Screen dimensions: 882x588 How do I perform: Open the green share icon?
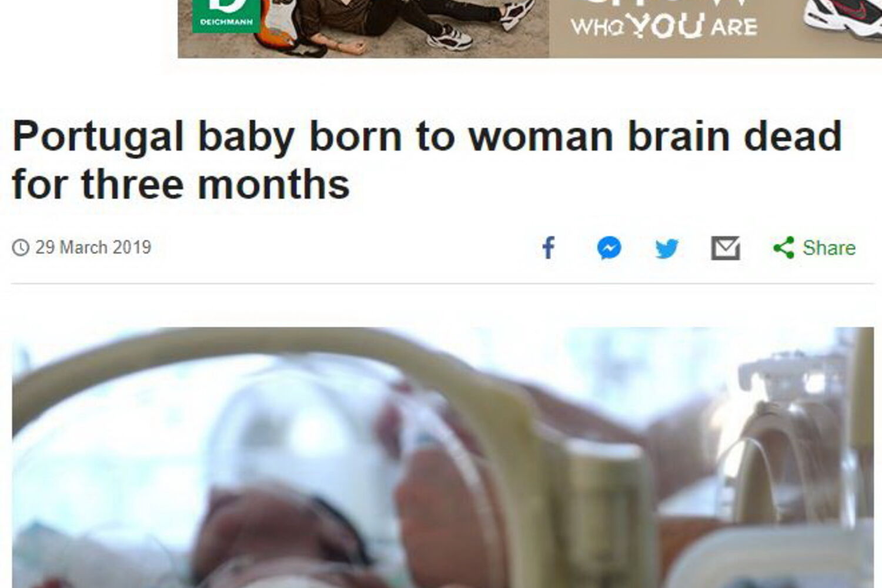tap(784, 248)
